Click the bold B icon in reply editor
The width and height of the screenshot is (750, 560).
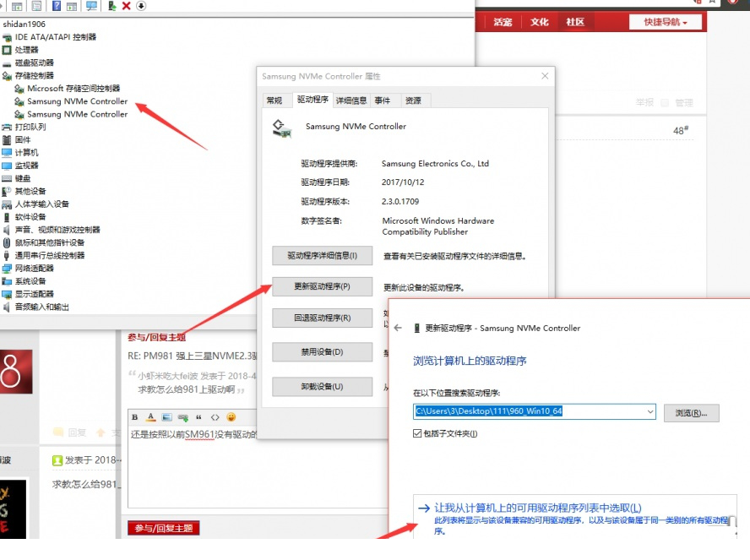tap(135, 417)
